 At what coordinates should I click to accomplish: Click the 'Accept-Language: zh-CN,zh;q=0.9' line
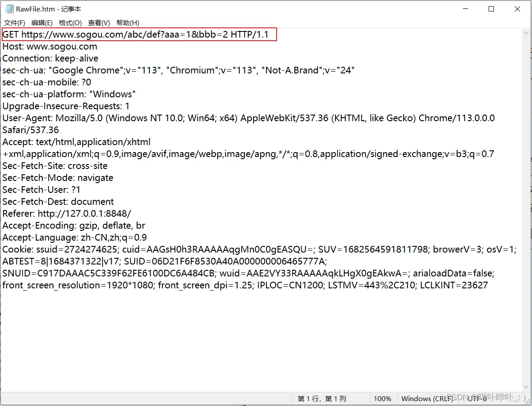[x=75, y=237]
